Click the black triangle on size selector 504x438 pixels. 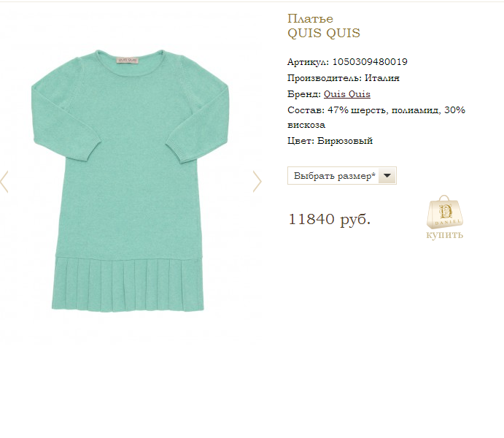coord(387,176)
